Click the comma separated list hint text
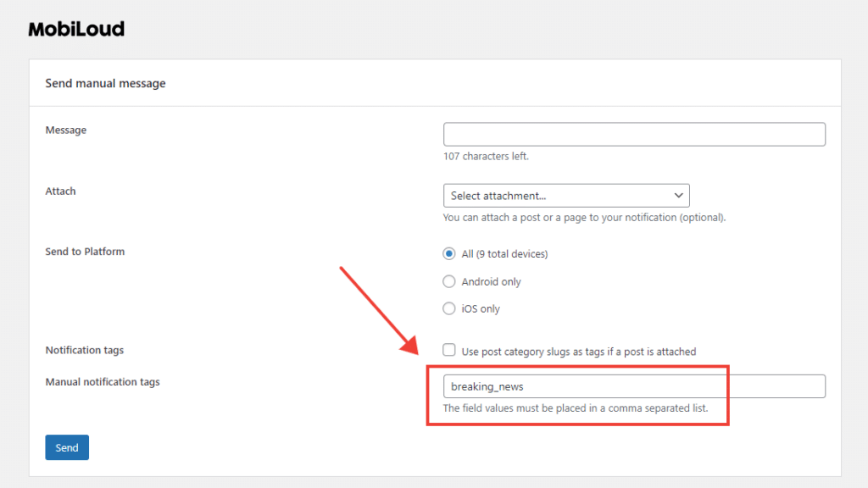This screenshot has width=868, height=488. pyautogui.click(x=576, y=408)
